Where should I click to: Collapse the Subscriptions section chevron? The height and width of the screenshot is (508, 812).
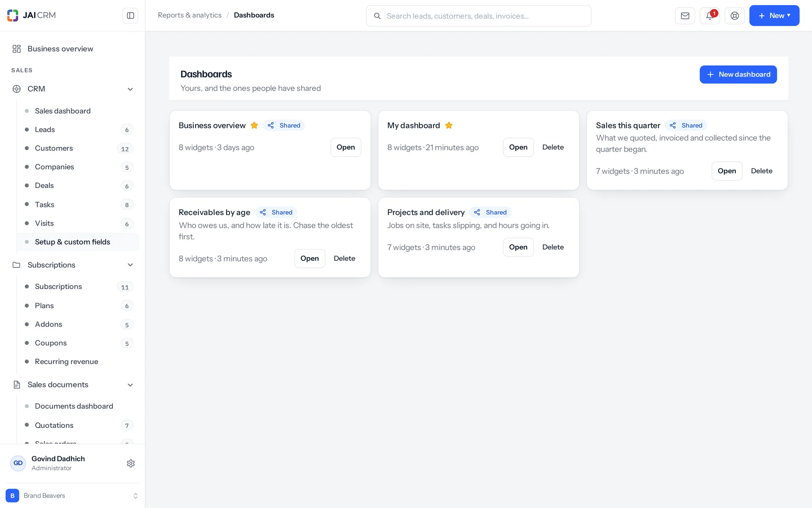[x=130, y=265]
